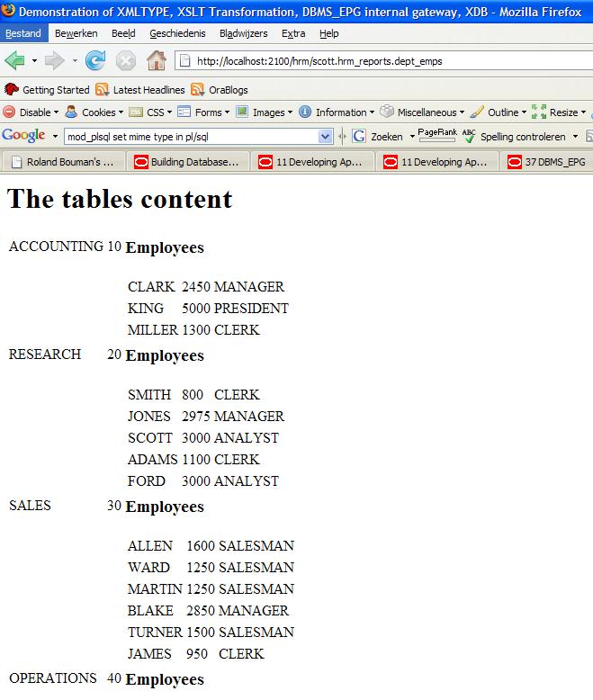
Task: Open the Bestand menu
Action: (23, 33)
